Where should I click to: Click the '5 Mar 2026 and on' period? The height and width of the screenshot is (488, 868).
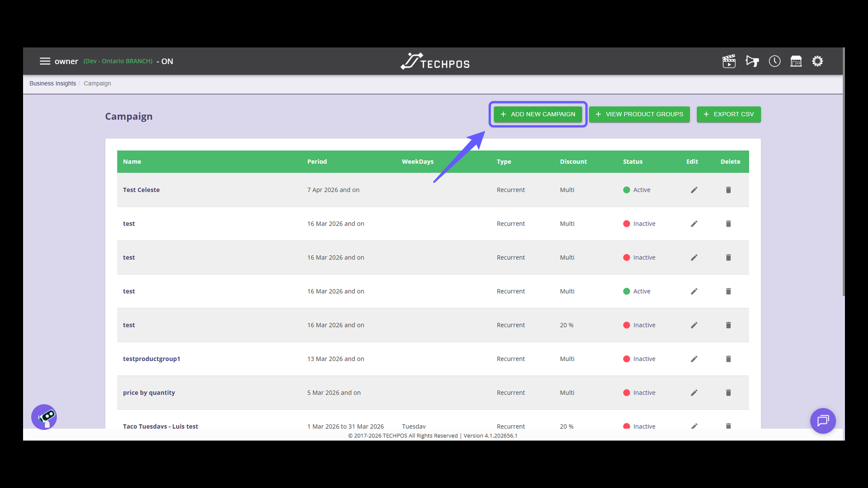click(334, 393)
